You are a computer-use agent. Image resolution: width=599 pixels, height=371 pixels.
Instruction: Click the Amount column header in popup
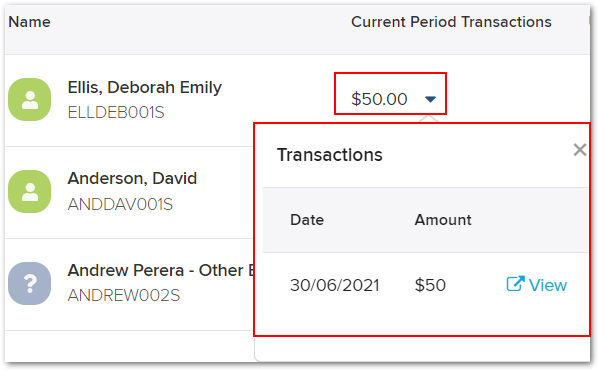(443, 220)
